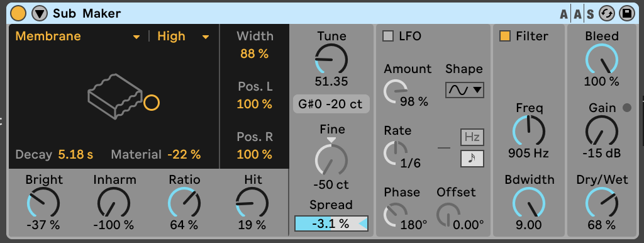The image size is (644, 243).
Task: Click the Inharm value -100 %
Action: click(114, 225)
